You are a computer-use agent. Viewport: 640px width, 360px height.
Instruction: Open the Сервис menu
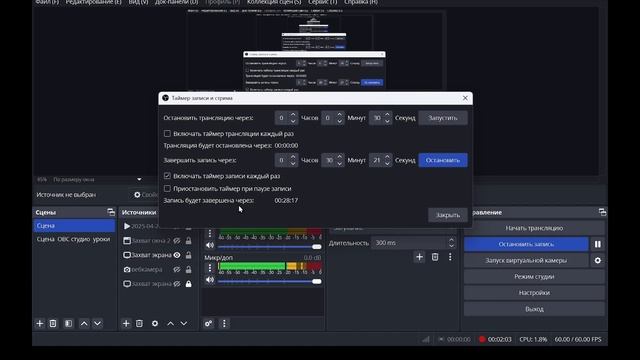click(x=322, y=2)
